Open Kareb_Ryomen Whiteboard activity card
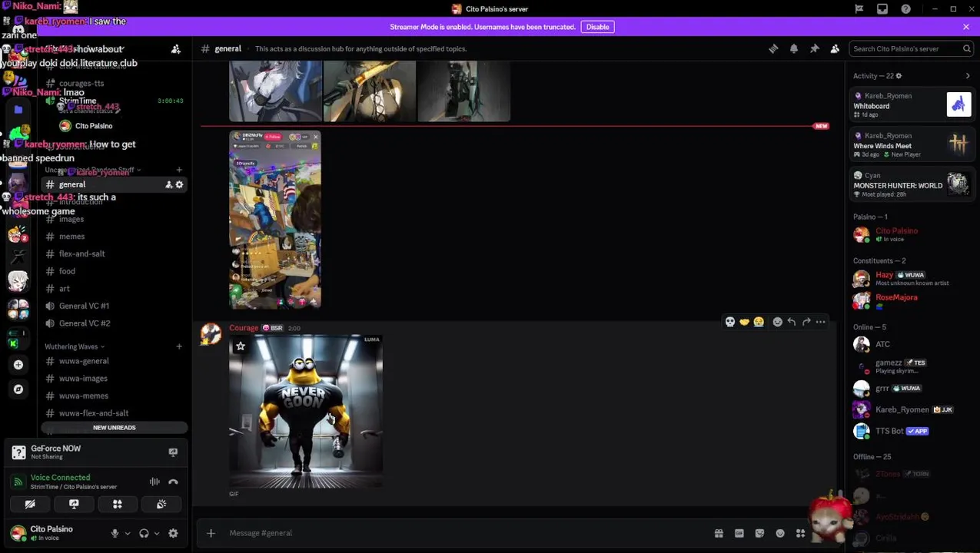This screenshot has width=980, height=553. 912,104
